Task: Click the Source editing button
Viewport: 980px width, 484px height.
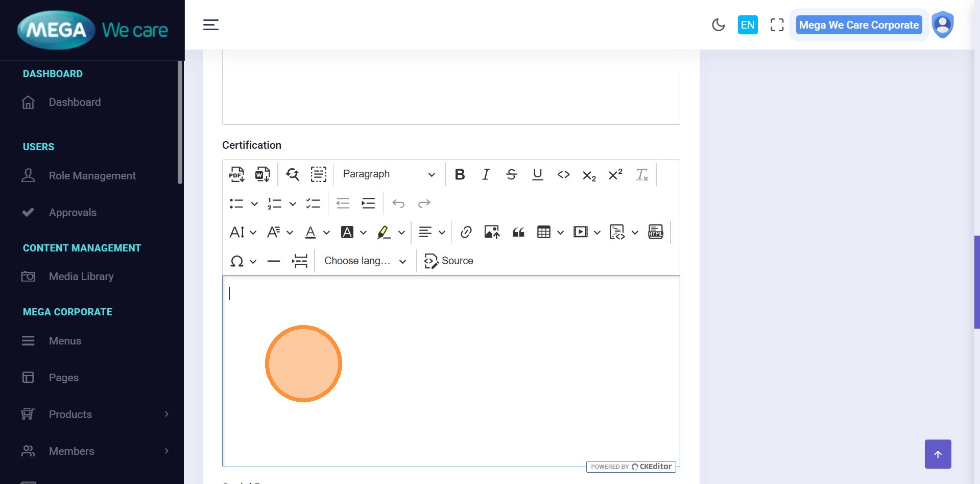Action: [449, 261]
